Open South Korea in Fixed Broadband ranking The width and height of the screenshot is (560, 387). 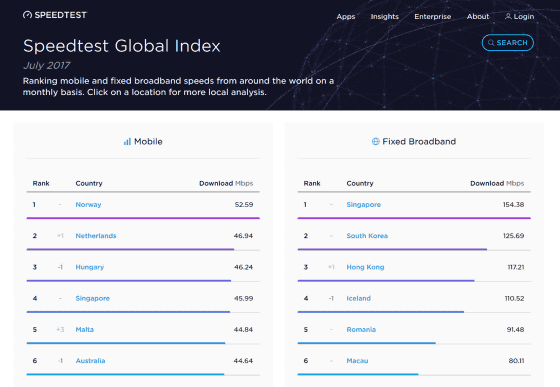point(367,236)
